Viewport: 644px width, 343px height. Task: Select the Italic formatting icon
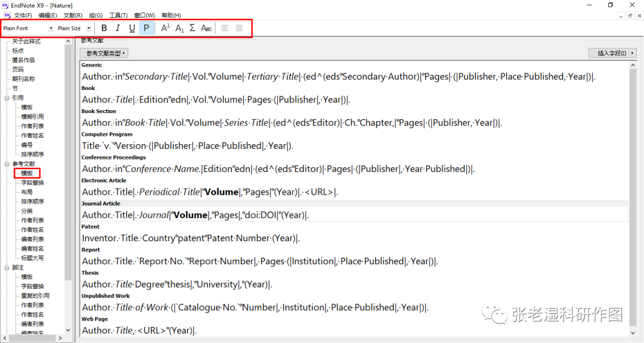tap(117, 27)
